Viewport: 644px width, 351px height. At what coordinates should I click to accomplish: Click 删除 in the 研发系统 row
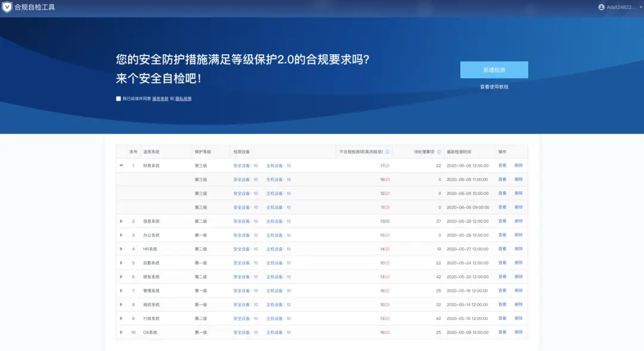pos(518,277)
